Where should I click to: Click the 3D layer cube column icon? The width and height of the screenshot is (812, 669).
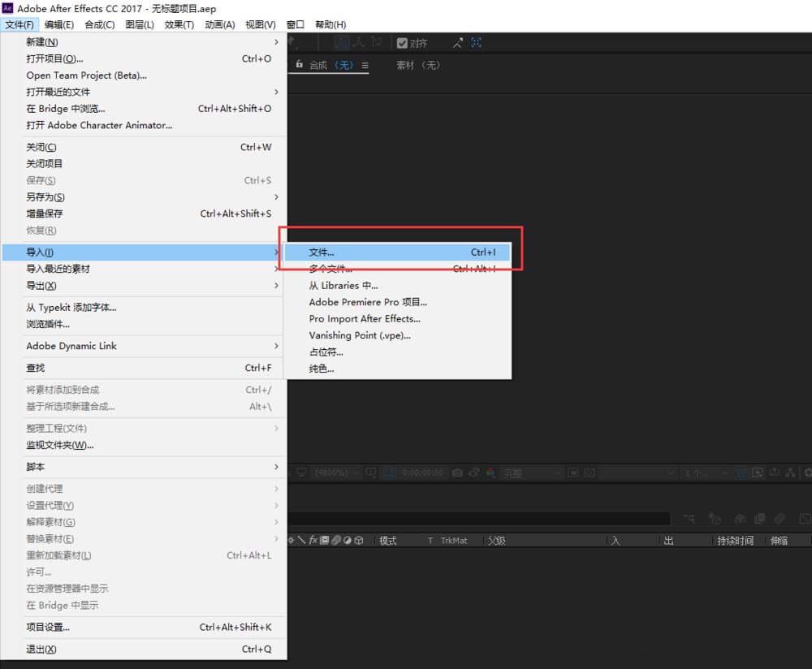pos(358,540)
